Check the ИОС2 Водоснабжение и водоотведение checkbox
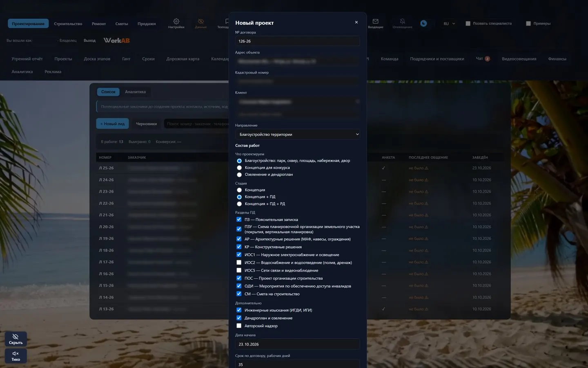588x368 pixels. click(239, 263)
